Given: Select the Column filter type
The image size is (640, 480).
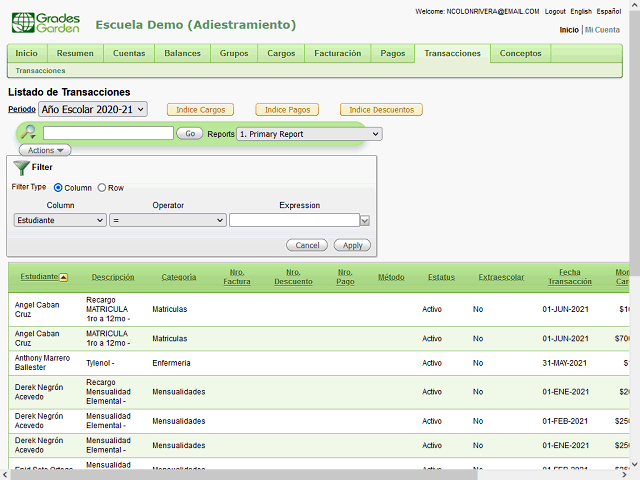Looking at the screenshot, I should (x=58, y=188).
